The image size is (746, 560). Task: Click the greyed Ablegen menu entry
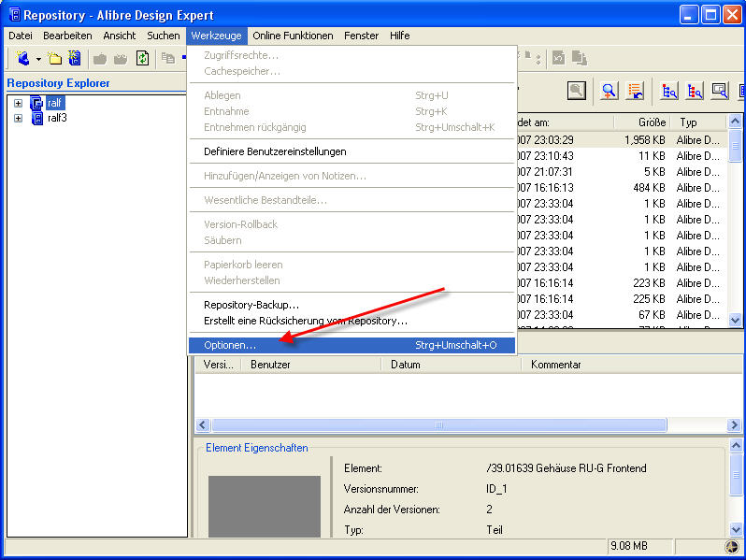click(x=352, y=95)
